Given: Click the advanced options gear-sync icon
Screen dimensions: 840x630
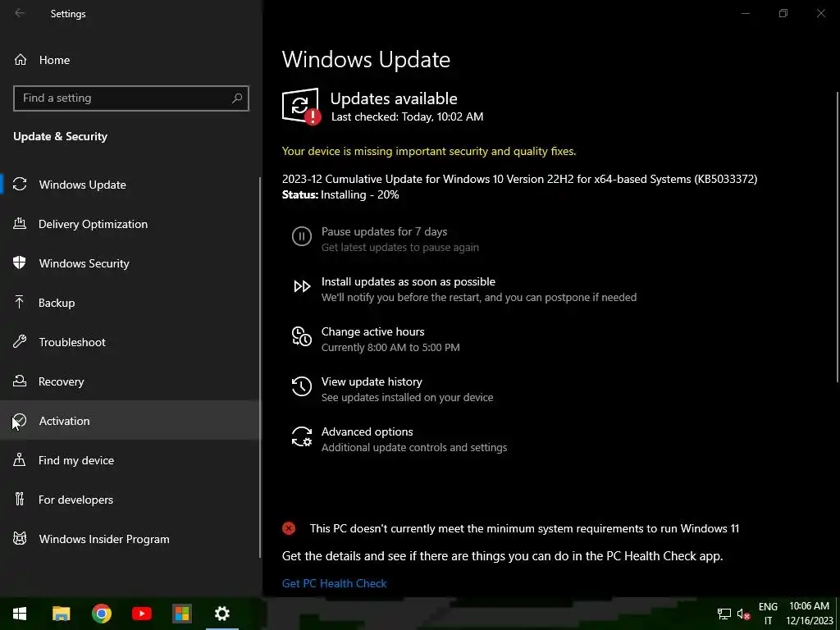Looking at the screenshot, I should [302, 436].
